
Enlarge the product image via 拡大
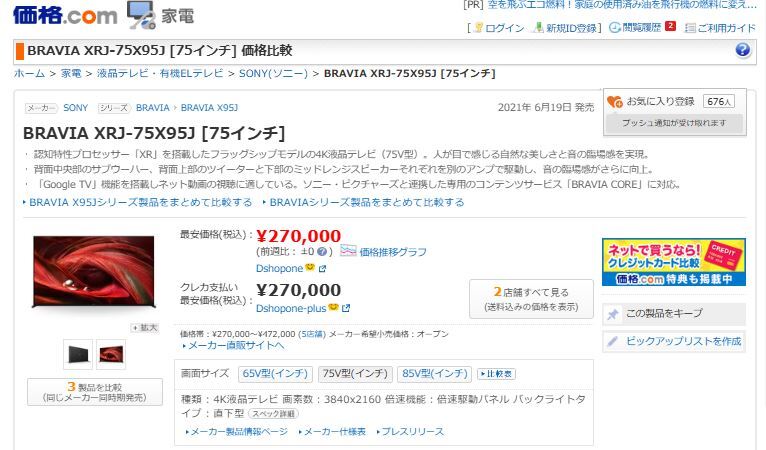point(144,327)
